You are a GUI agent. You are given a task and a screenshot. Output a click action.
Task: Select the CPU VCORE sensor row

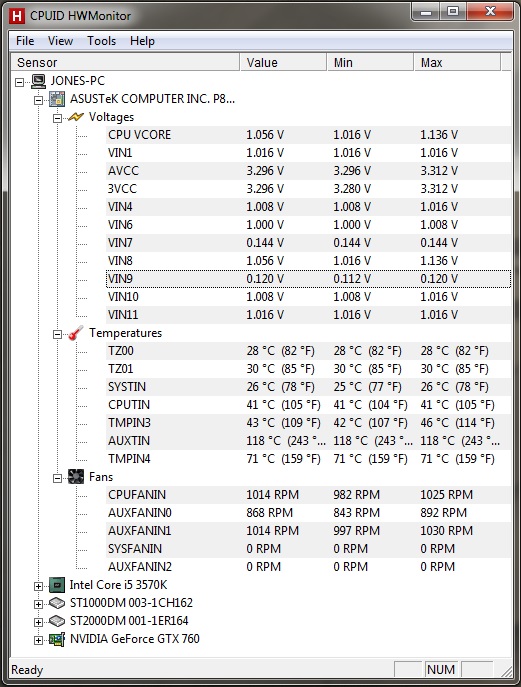click(308, 135)
